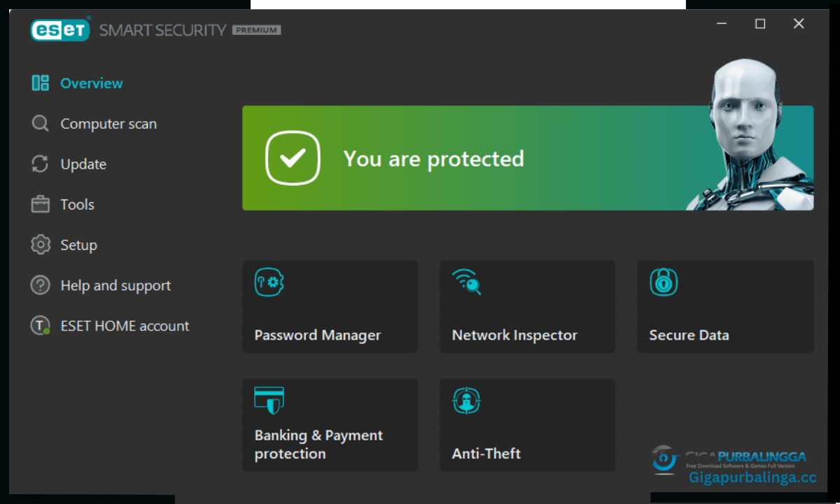
Task: Click the Update refresh arrows icon
Action: (x=40, y=164)
